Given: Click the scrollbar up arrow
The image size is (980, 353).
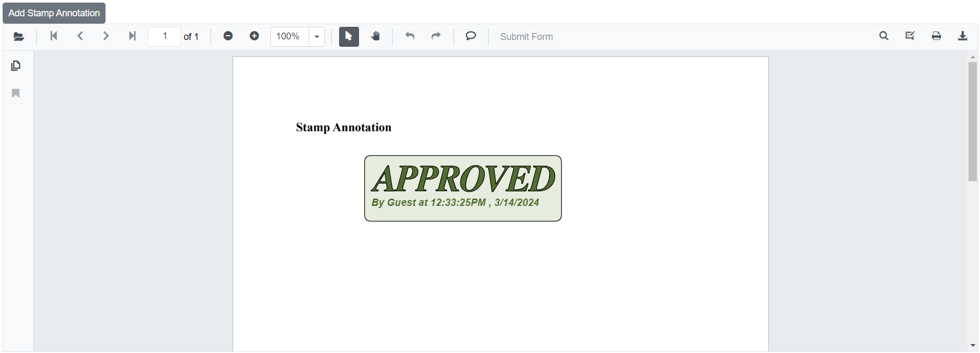Looking at the screenshot, I should click(973, 57).
